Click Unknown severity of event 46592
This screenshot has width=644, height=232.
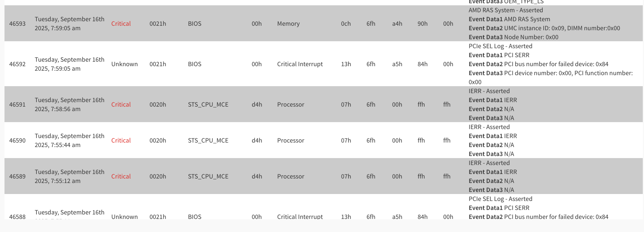(x=124, y=64)
